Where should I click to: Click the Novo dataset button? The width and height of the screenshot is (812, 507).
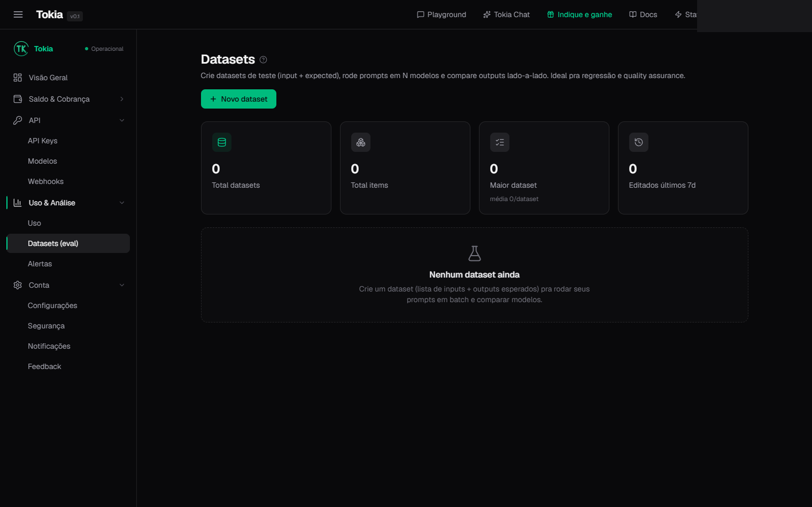pos(238,99)
